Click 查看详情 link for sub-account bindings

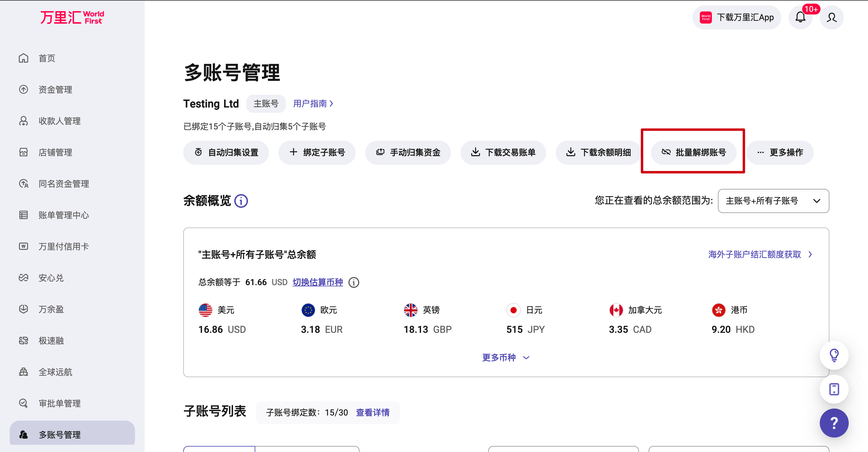(373, 412)
